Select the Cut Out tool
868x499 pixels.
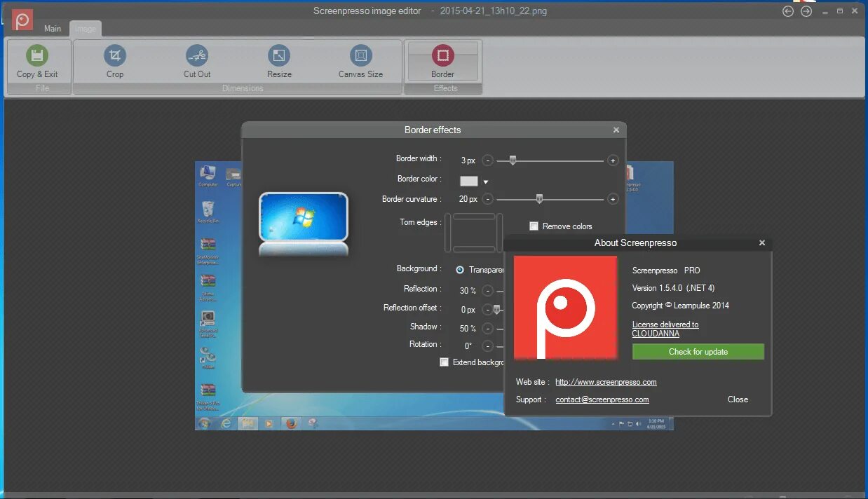click(x=197, y=55)
